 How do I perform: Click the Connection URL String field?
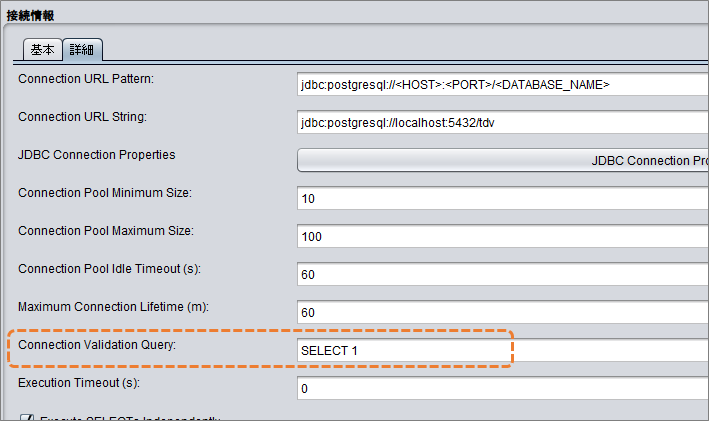point(503,123)
